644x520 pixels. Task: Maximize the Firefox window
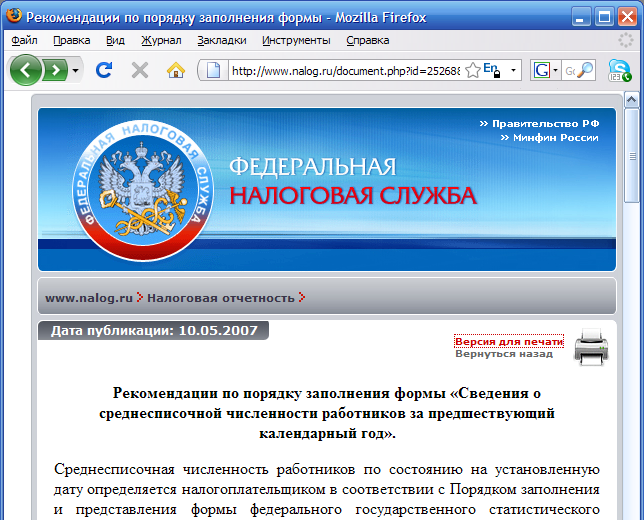point(604,17)
